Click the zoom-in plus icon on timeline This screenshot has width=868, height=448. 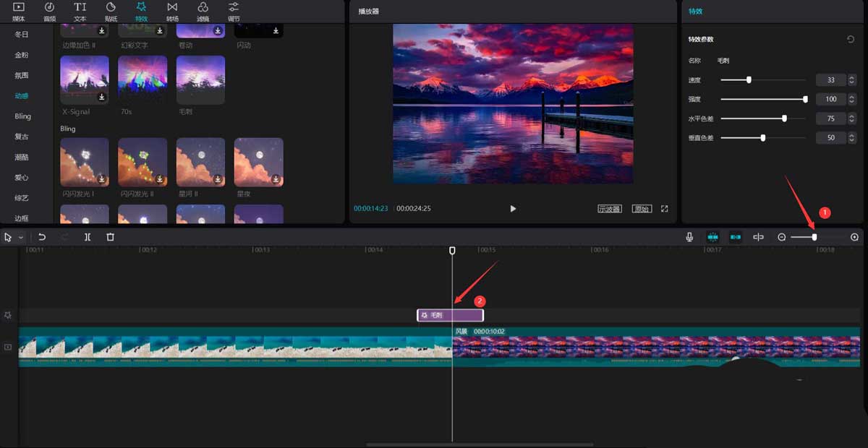coord(854,237)
